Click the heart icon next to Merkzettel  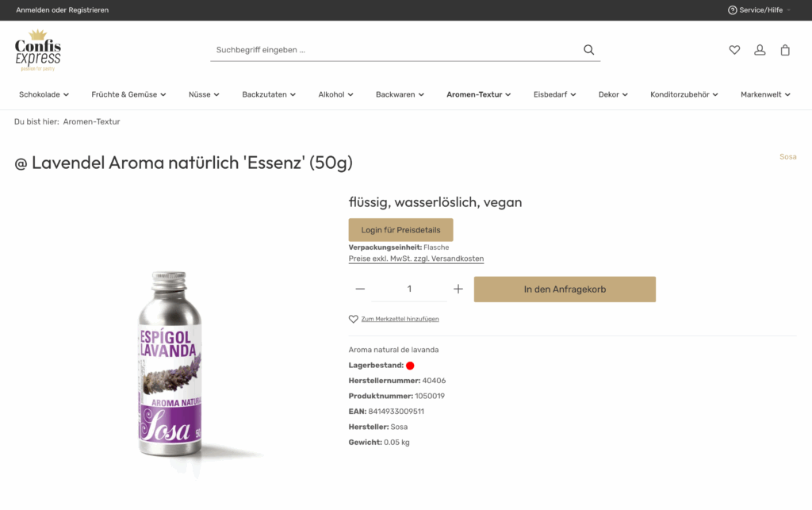(x=353, y=319)
